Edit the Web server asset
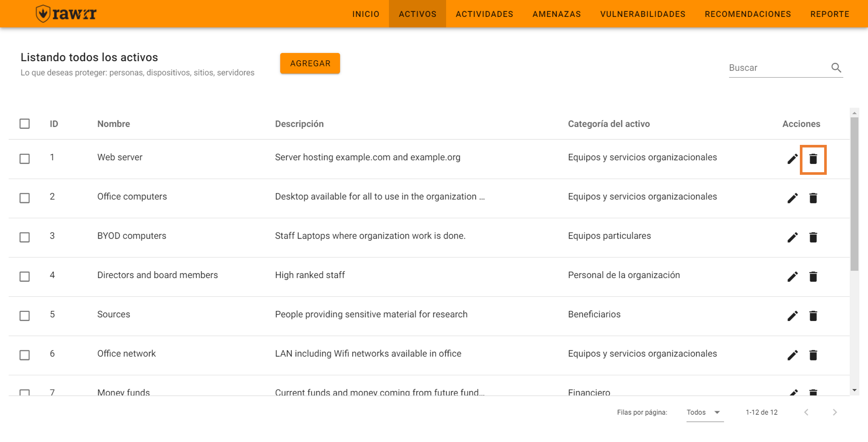 coord(792,159)
